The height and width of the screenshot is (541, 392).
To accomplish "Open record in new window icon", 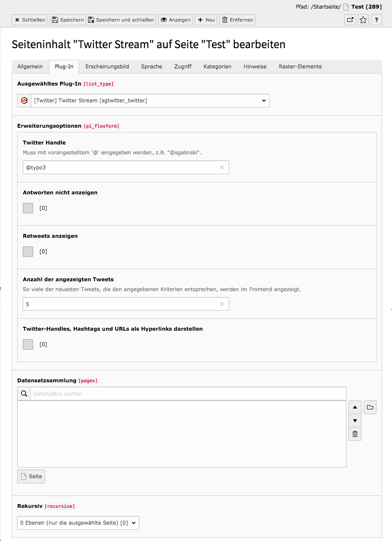I will 350,20.
